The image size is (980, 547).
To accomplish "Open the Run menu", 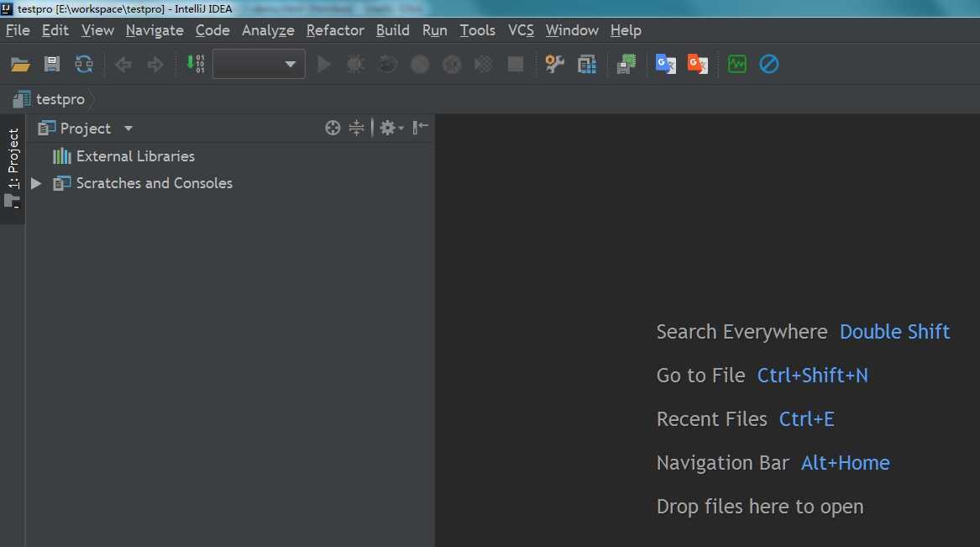I will (434, 30).
